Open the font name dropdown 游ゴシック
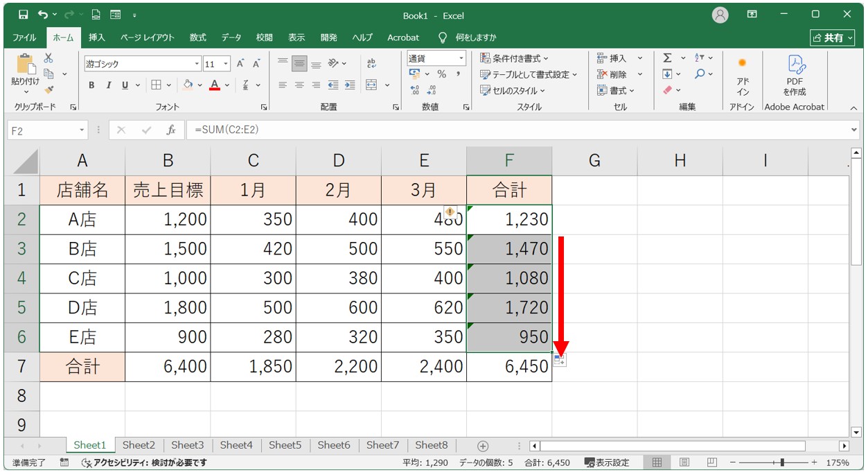This screenshot has width=868, height=475. pyautogui.click(x=197, y=64)
